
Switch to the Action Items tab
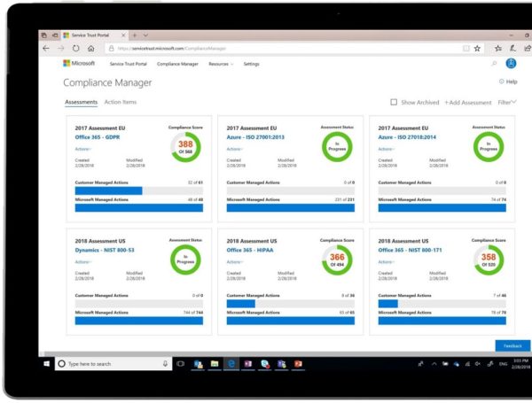(121, 102)
